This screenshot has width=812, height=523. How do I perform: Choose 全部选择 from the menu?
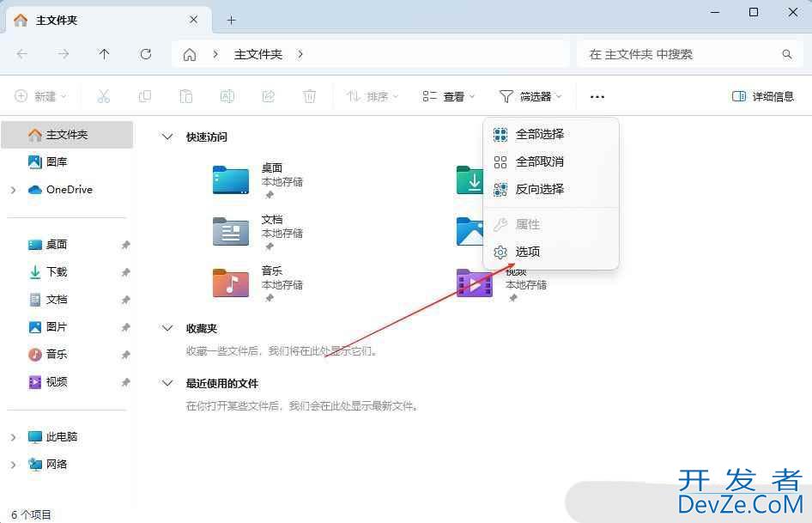point(551,134)
